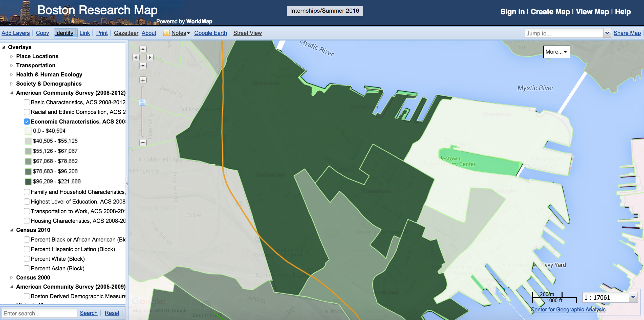Screen dimensions: 644x320
Task: Check the Percent White (Block) layer
Action: (x=27, y=259)
